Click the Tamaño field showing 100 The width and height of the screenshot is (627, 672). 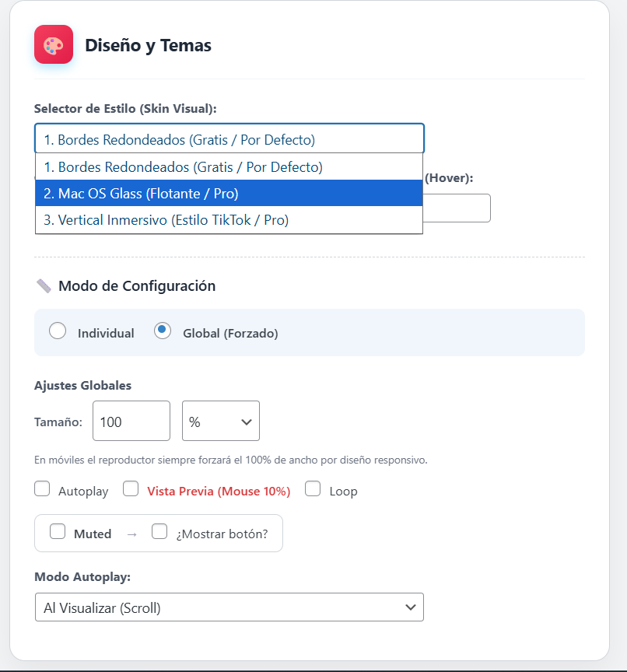pos(131,421)
